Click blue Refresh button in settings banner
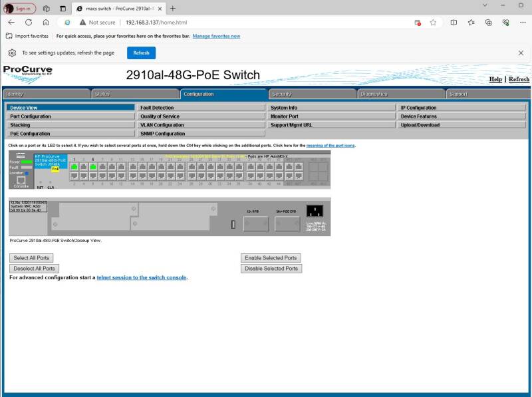 141,53
